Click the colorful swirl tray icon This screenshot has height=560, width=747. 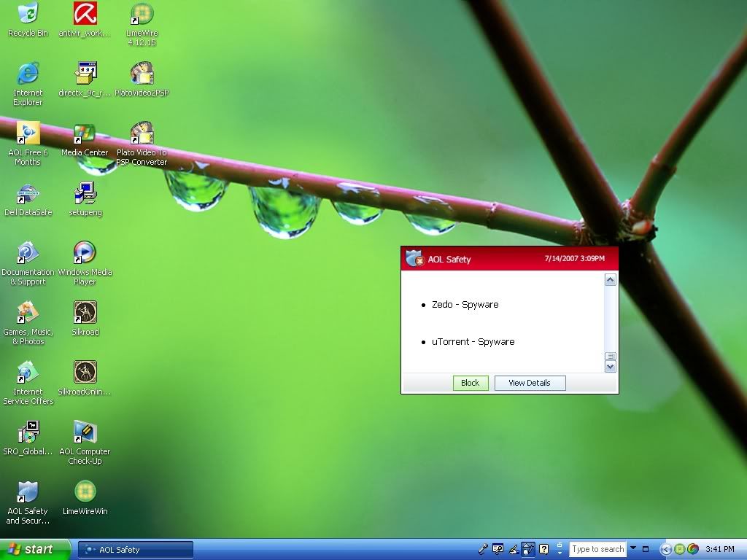(x=693, y=550)
